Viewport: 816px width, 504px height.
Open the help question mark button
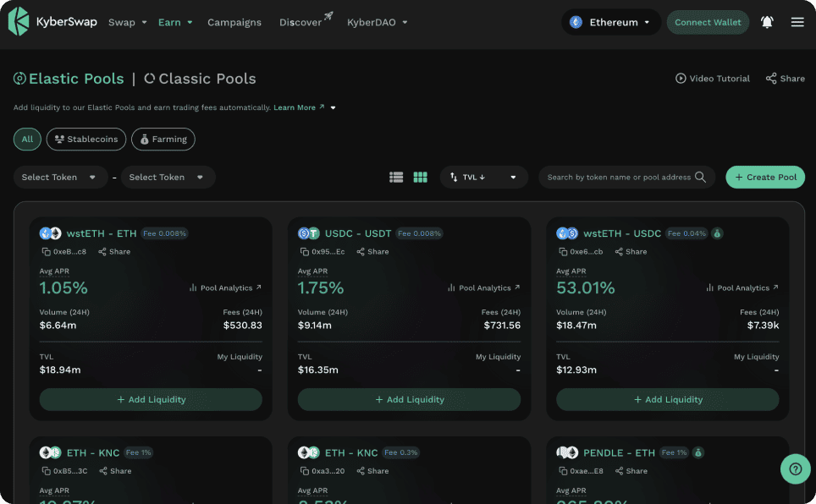point(795,468)
